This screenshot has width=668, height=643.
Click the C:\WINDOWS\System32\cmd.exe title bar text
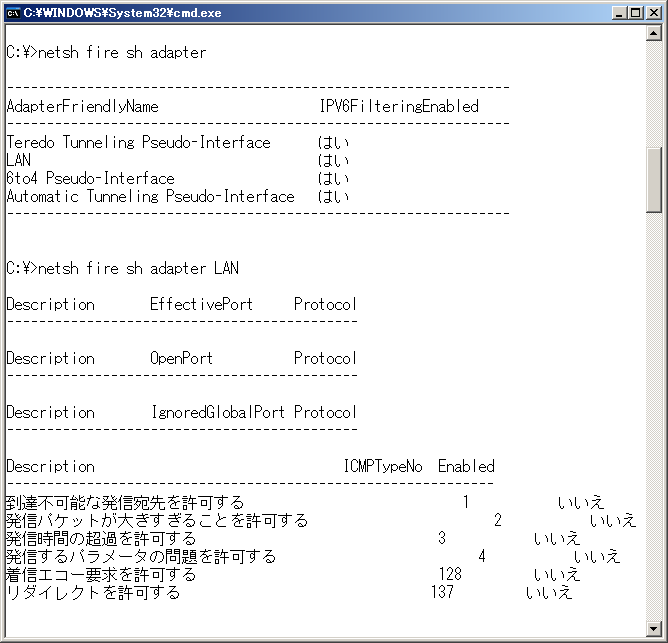click(122, 13)
